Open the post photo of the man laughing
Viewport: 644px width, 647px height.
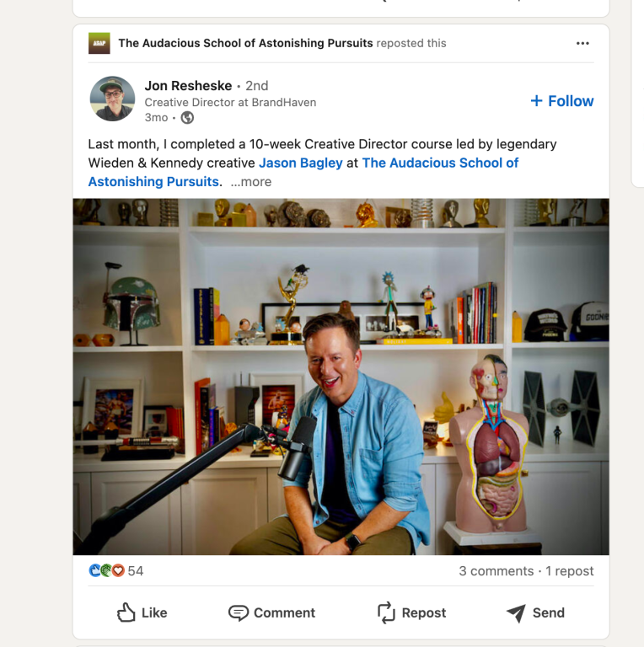[341, 377]
